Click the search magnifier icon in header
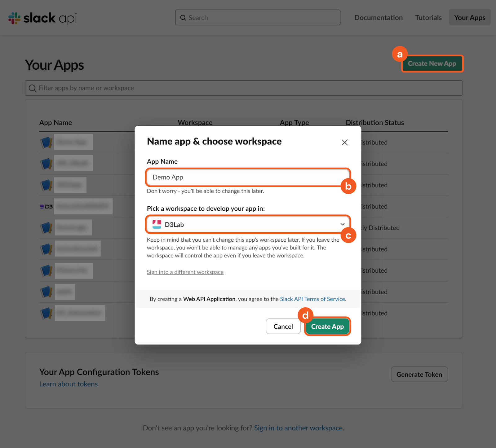 (183, 18)
